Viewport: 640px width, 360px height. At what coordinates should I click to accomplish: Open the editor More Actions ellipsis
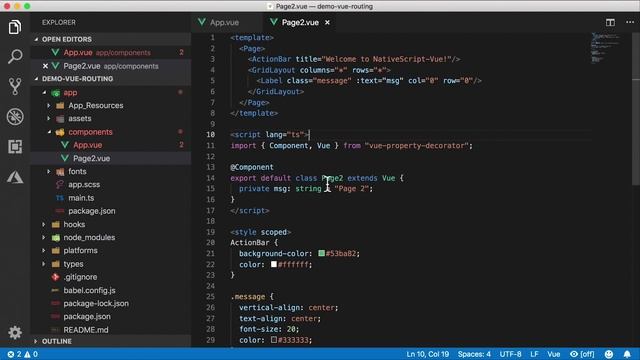(x=630, y=22)
